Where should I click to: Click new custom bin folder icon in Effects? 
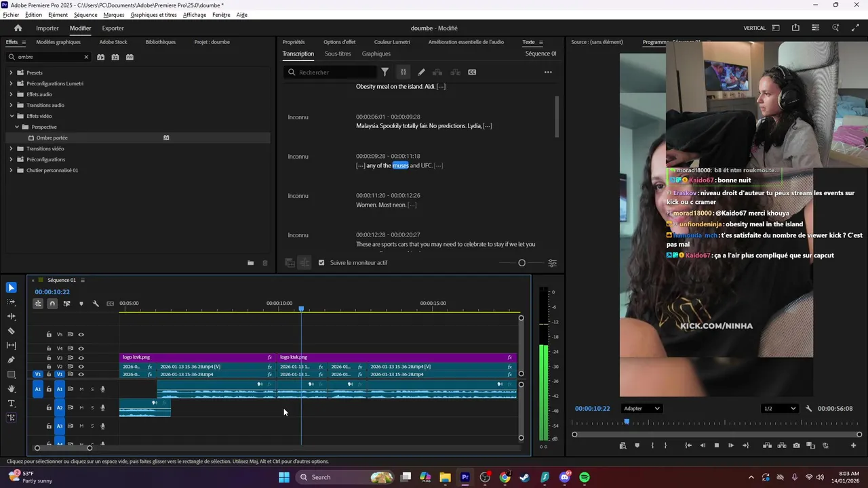coord(250,263)
